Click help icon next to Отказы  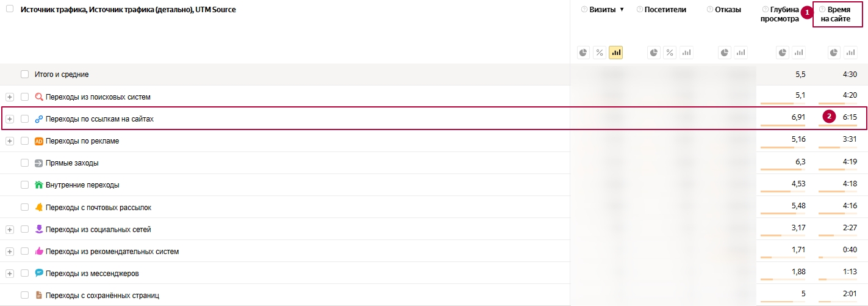(710, 10)
